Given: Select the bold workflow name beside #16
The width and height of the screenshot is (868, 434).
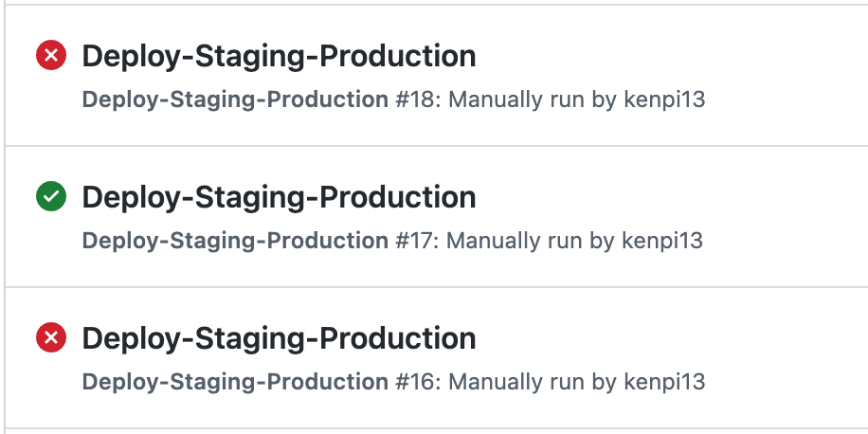Looking at the screenshot, I should coord(235,382).
